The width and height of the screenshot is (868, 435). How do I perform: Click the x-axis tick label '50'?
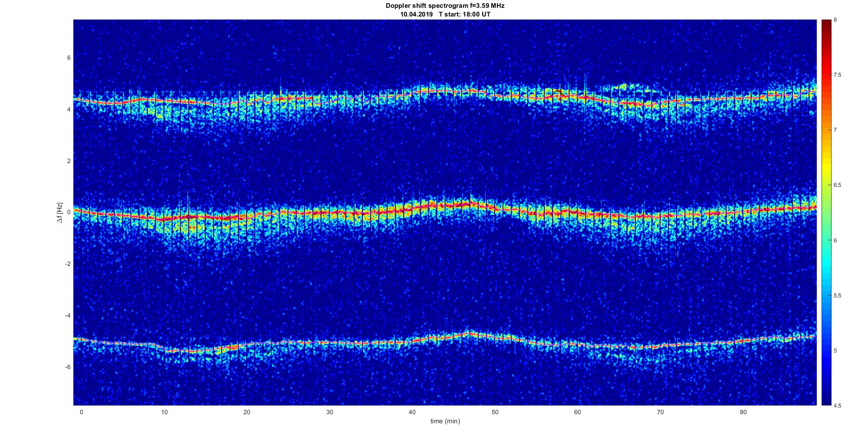(x=495, y=412)
